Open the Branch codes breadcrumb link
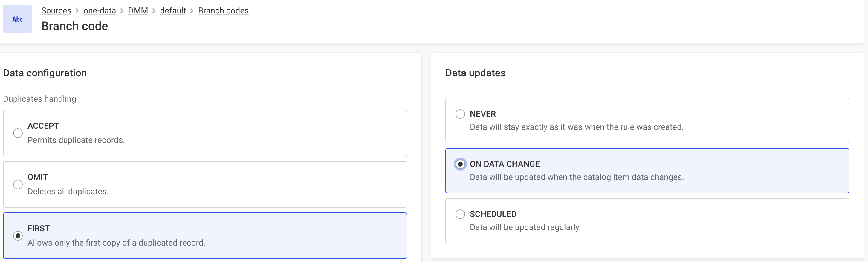 coord(223,10)
